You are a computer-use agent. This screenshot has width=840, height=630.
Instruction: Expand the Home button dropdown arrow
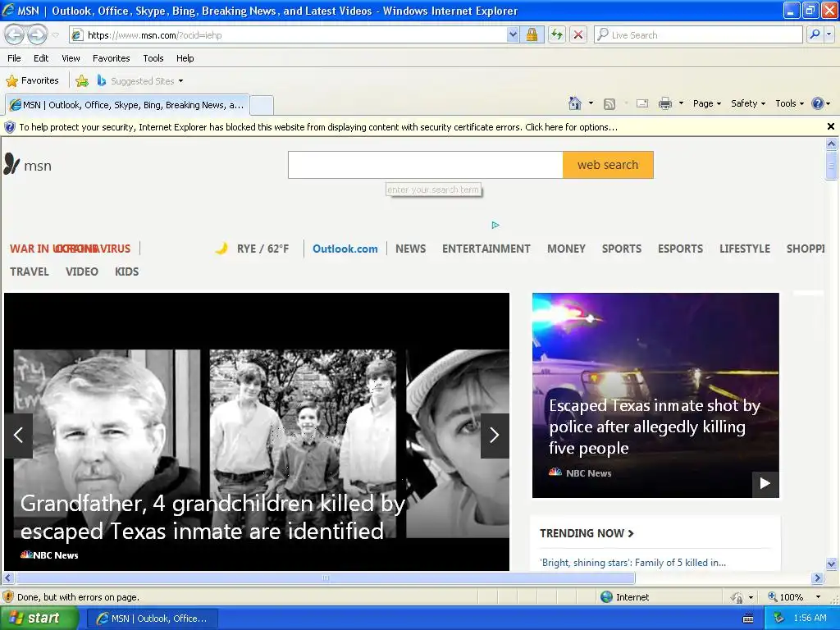(x=591, y=103)
